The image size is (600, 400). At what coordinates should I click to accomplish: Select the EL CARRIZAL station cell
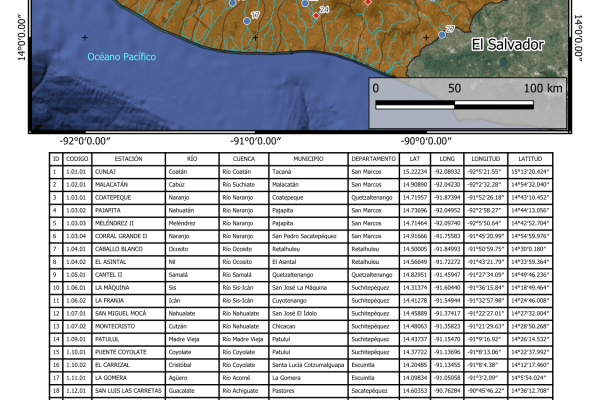[129, 365]
